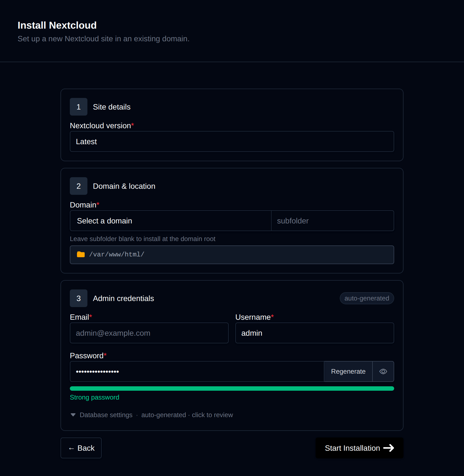The width and height of the screenshot is (464, 476).
Task: Click the arrow icon in Start Installation
Action: [388, 448]
